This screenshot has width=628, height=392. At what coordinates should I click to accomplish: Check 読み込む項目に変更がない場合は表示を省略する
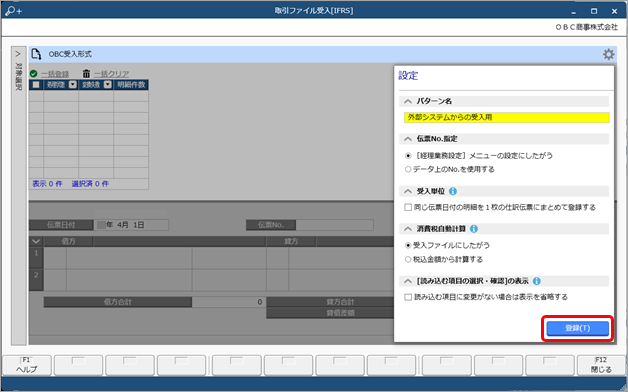(408, 297)
